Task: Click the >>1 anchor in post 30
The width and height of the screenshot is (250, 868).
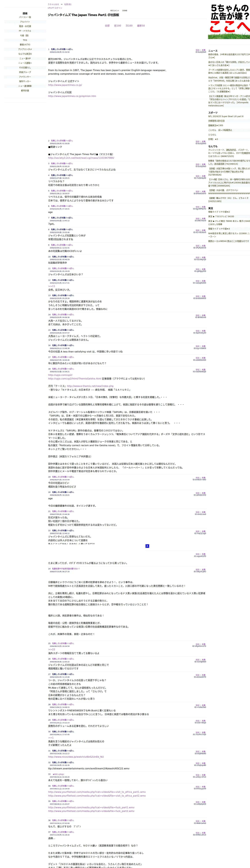Action: [51, 738]
